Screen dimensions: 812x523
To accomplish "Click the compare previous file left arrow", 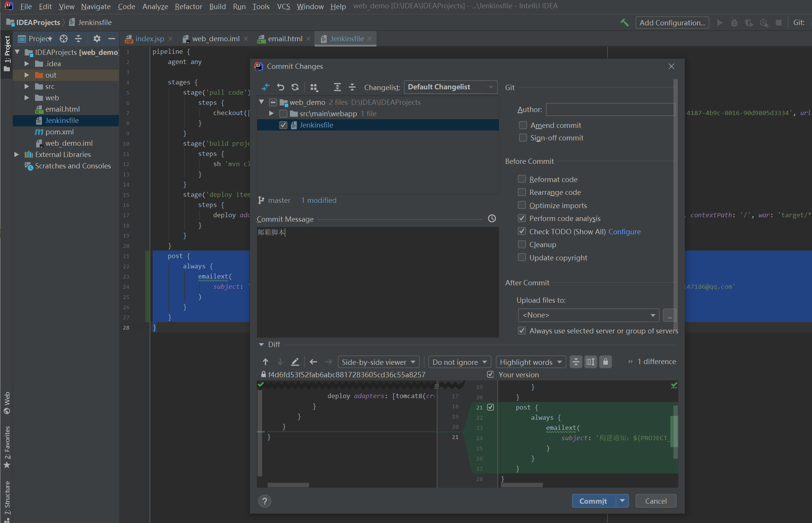I will tap(313, 362).
